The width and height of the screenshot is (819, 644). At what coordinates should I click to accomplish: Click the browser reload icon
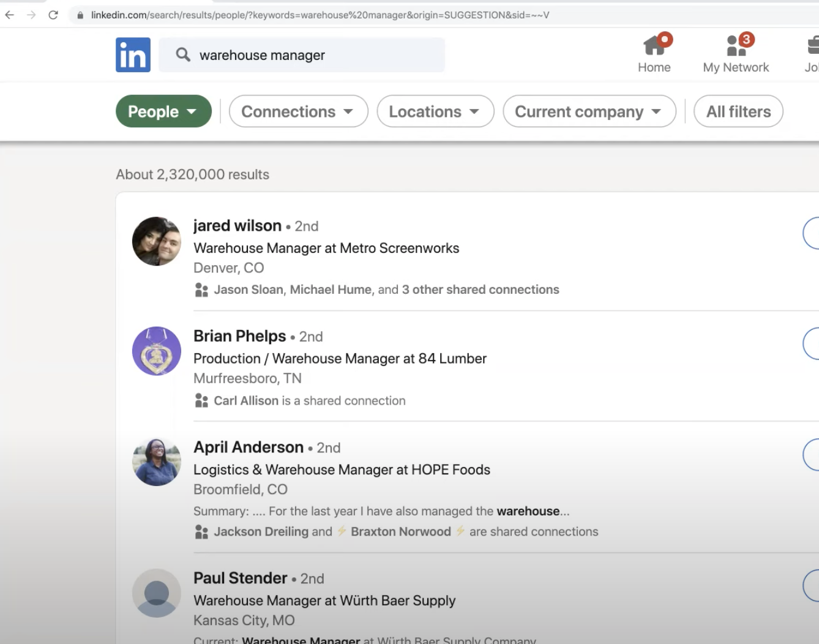53,15
